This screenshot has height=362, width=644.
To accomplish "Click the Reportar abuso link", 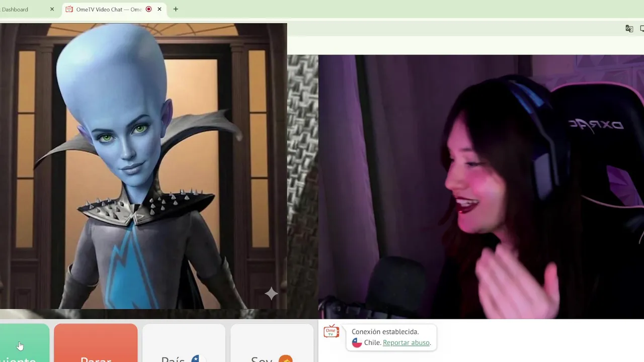I will coord(406,342).
